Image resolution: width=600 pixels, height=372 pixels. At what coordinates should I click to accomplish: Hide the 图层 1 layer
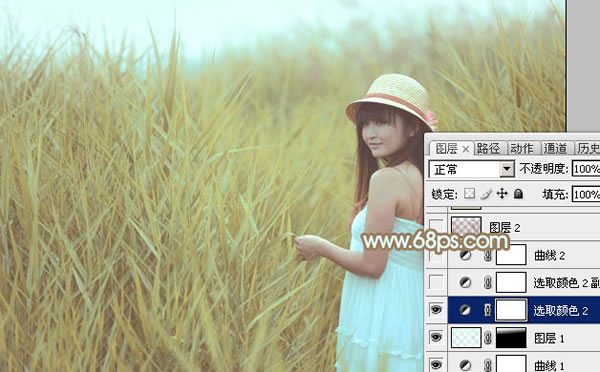click(436, 338)
